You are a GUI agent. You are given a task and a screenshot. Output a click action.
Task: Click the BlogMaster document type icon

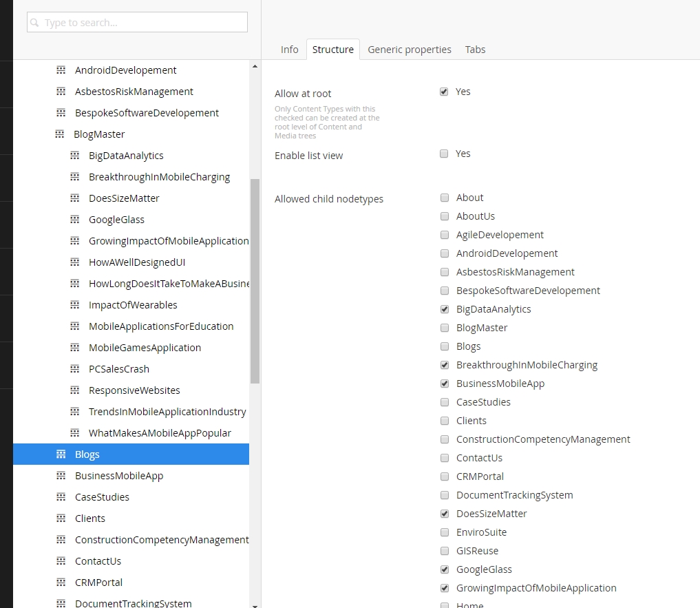(60, 134)
